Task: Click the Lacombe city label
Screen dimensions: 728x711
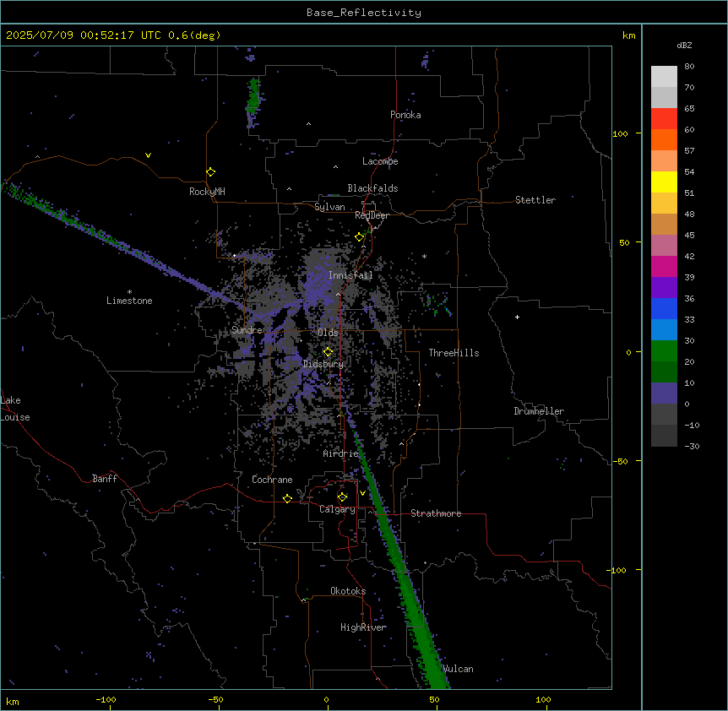Action: click(380, 161)
